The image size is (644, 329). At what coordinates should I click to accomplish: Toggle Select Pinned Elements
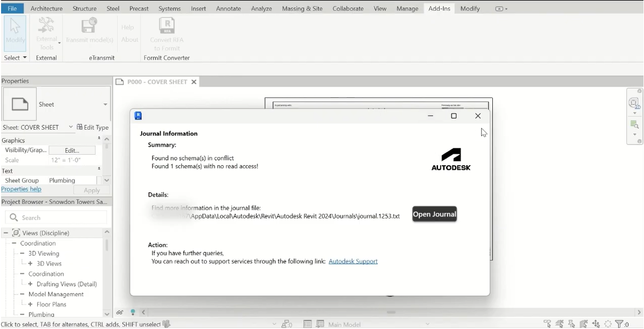coord(572,324)
